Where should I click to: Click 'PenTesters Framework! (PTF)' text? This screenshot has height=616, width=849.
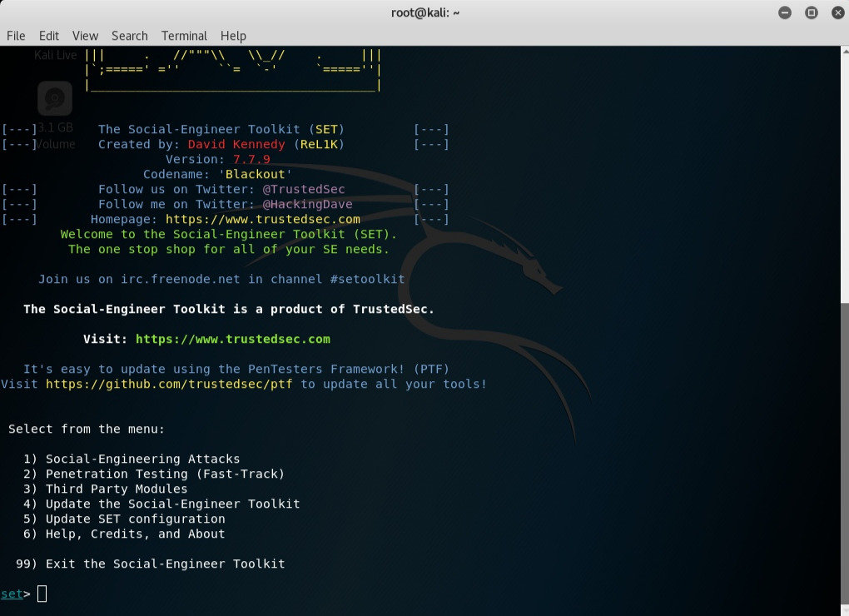349,369
